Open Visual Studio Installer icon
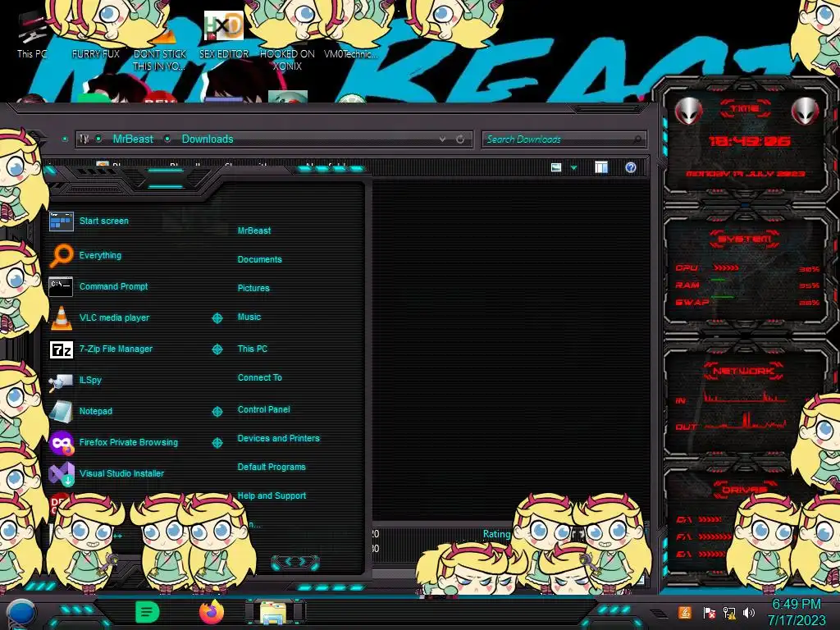The height and width of the screenshot is (630, 840). [61, 473]
